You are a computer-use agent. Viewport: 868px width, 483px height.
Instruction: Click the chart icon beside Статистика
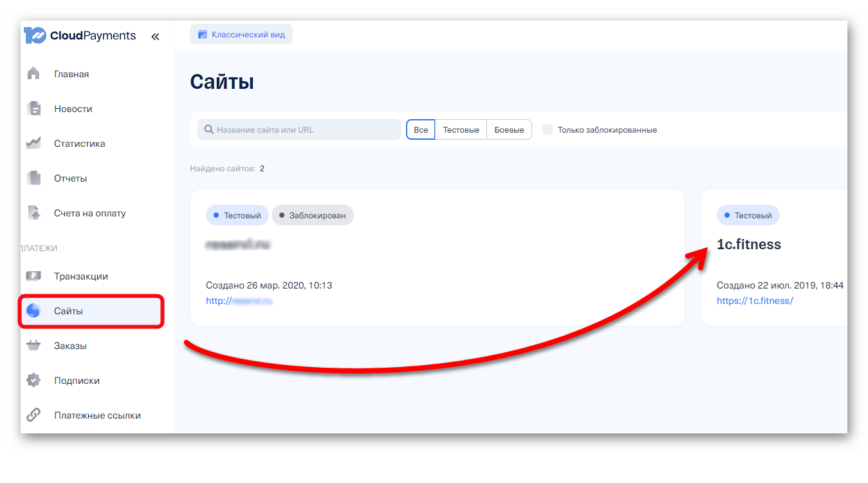33,143
